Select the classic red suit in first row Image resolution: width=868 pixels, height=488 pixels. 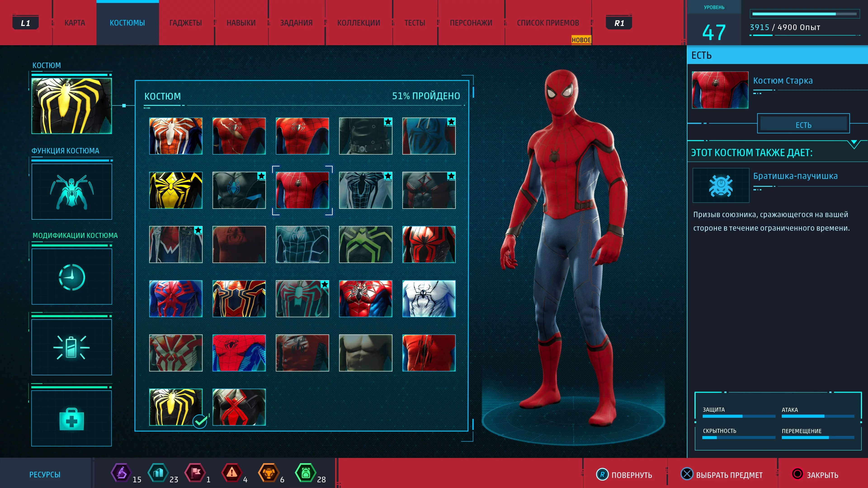(302, 136)
